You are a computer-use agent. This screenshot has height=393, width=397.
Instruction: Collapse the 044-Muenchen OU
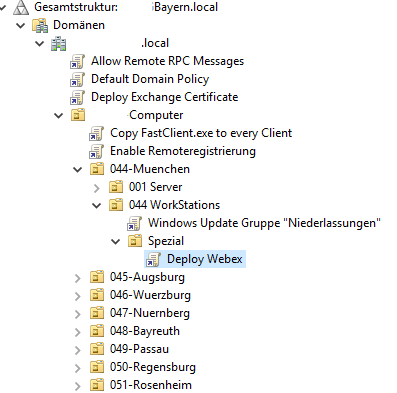click(x=78, y=170)
